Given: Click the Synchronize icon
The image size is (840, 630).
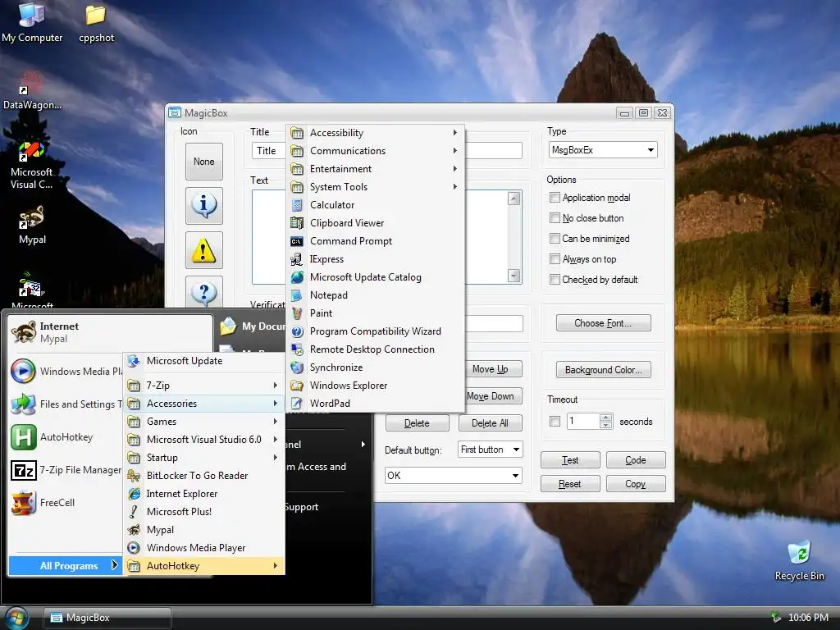Looking at the screenshot, I should [x=297, y=367].
